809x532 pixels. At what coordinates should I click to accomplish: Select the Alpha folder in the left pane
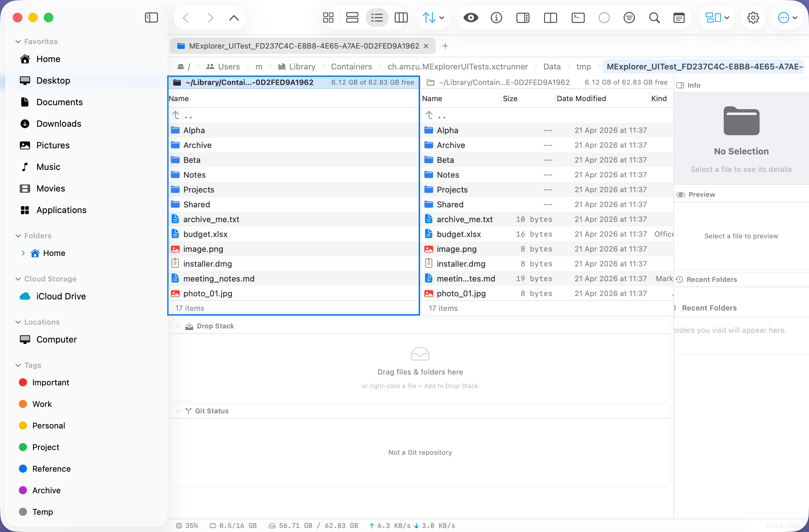294,130
